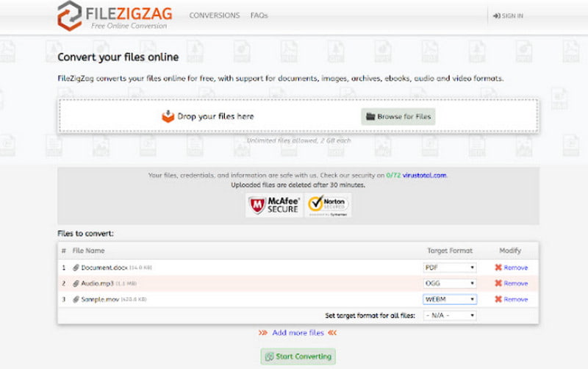Open the OGG target format dropdown
Image resolution: width=588 pixels, height=369 pixels.
coord(450,283)
